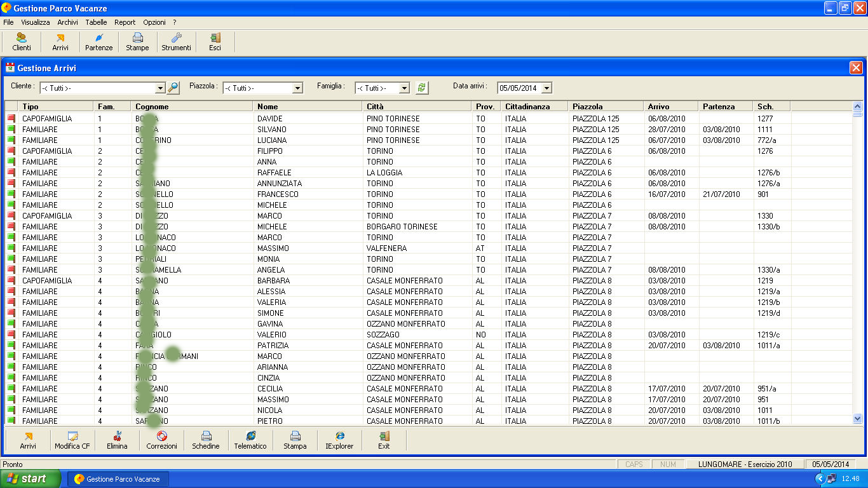Select the row with name LUCIANA
The image size is (868, 488).
click(x=429, y=140)
